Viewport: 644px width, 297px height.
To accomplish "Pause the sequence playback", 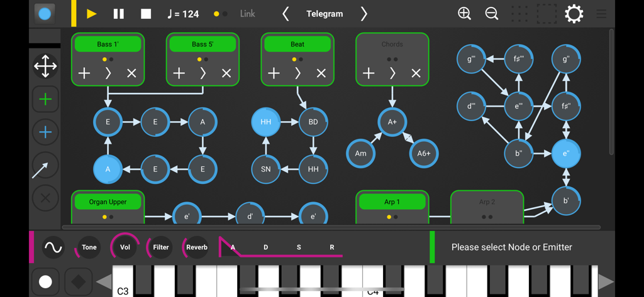I will pos(119,14).
